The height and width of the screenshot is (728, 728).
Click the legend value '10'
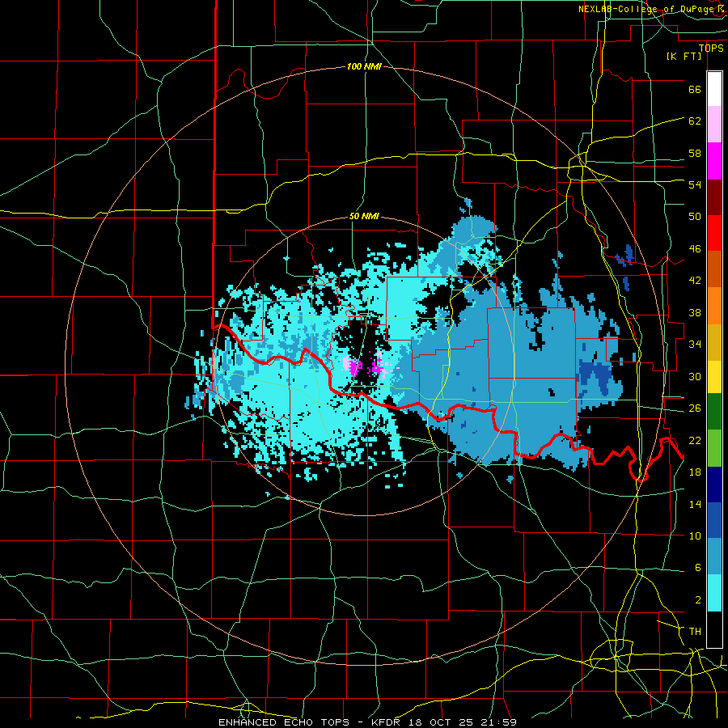[695, 535]
